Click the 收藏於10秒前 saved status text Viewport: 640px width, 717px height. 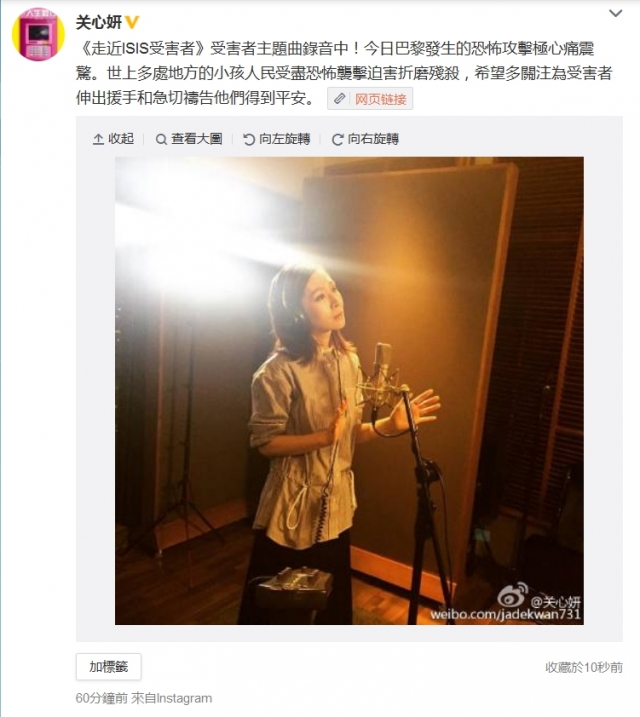[x=584, y=668]
